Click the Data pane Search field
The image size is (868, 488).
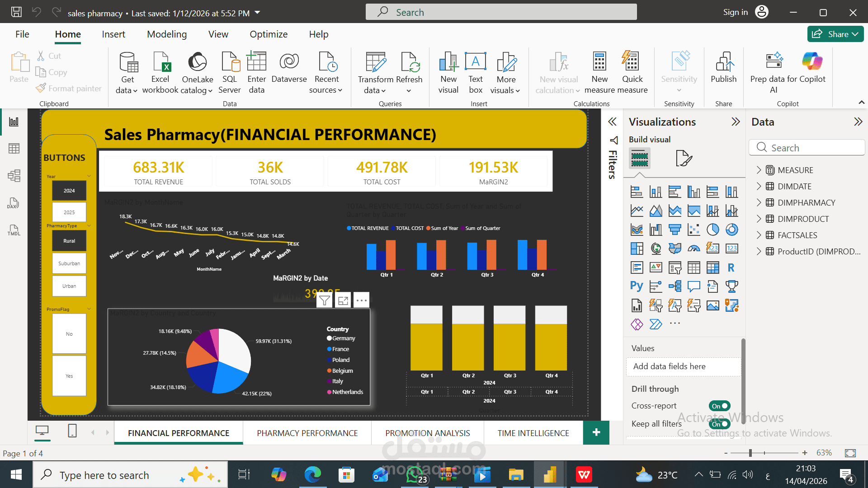click(807, 148)
